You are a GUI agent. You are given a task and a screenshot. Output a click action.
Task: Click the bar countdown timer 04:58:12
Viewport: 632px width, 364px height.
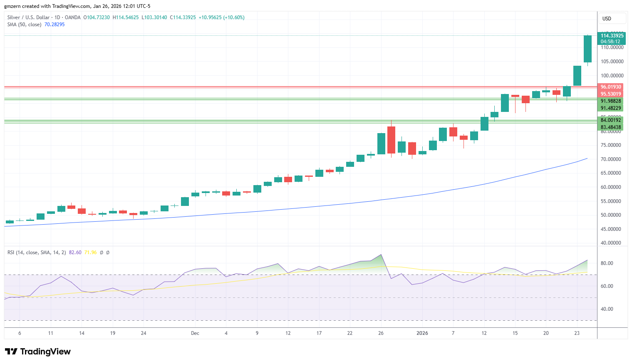click(x=610, y=42)
